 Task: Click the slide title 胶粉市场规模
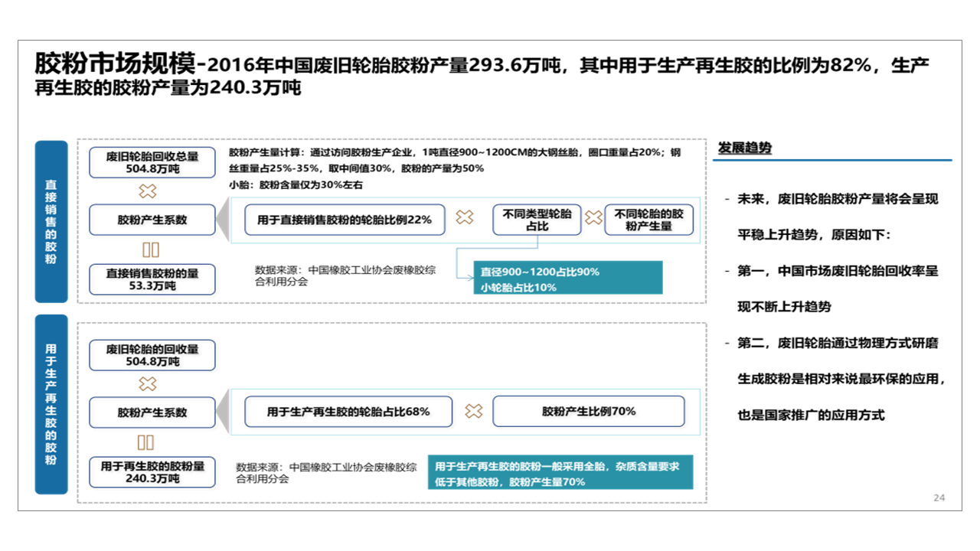click(115, 64)
